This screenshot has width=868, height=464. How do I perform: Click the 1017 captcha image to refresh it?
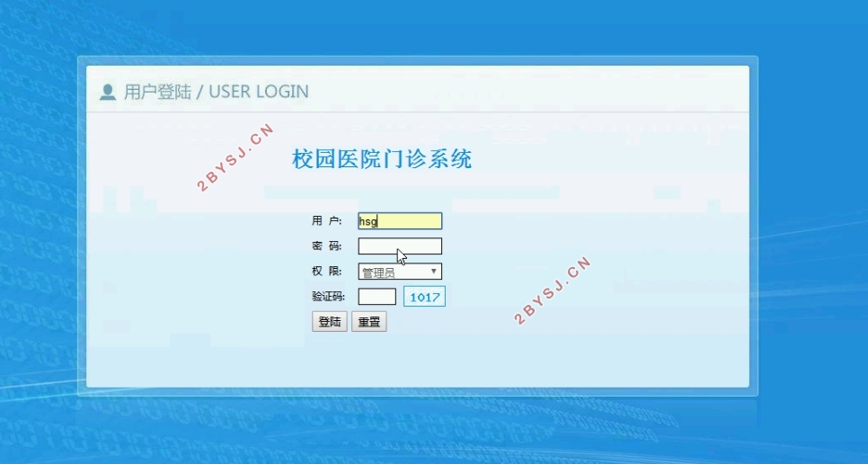424,296
